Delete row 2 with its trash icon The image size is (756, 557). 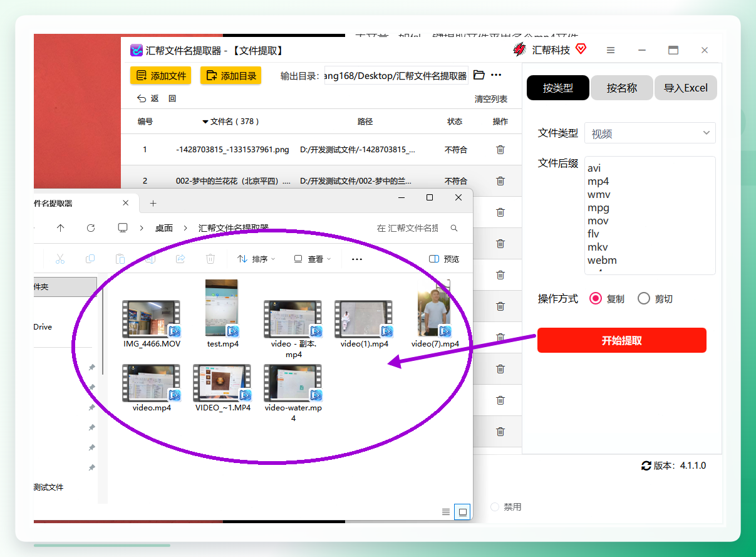(x=500, y=181)
